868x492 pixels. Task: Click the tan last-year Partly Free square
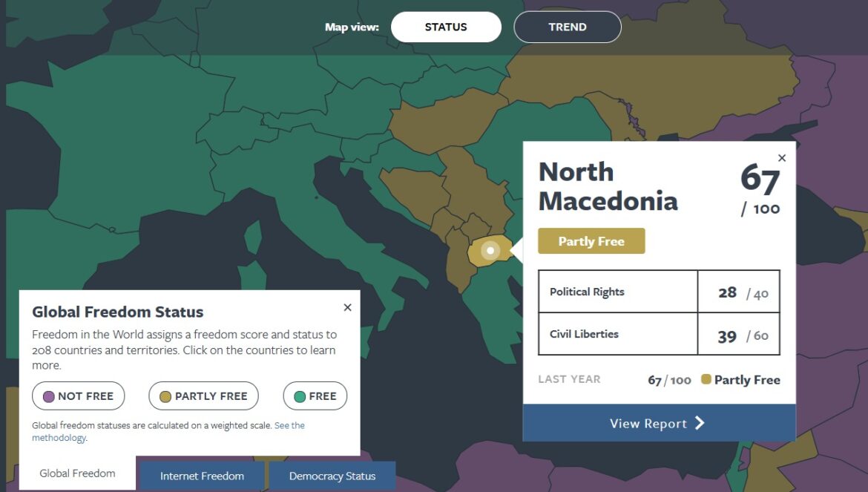coord(706,379)
